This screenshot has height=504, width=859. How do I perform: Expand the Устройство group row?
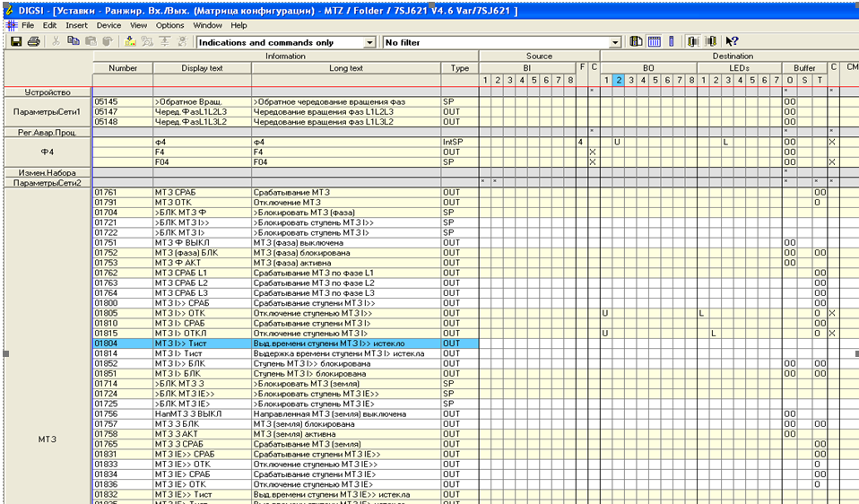(48, 92)
